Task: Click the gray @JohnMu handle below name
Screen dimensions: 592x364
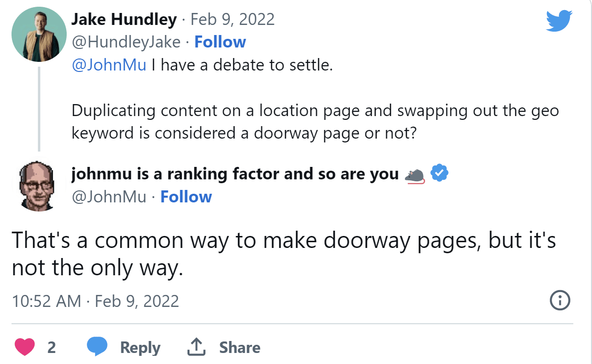Action: tap(109, 197)
